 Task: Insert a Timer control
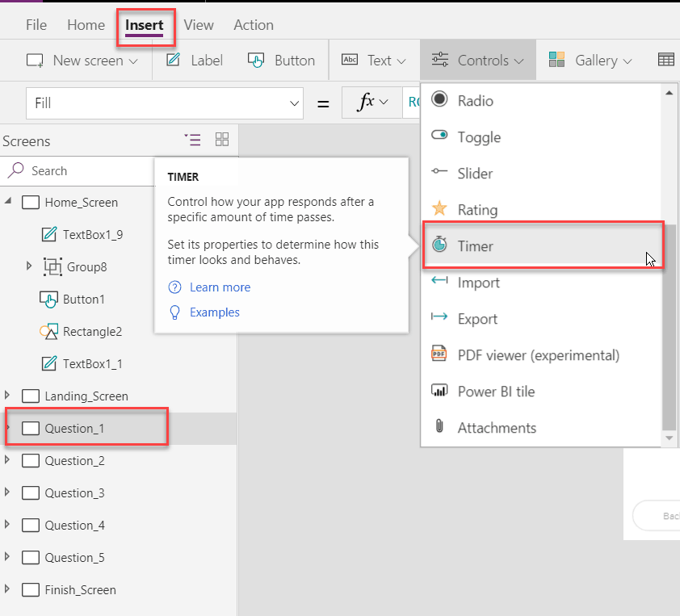click(x=543, y=245)
